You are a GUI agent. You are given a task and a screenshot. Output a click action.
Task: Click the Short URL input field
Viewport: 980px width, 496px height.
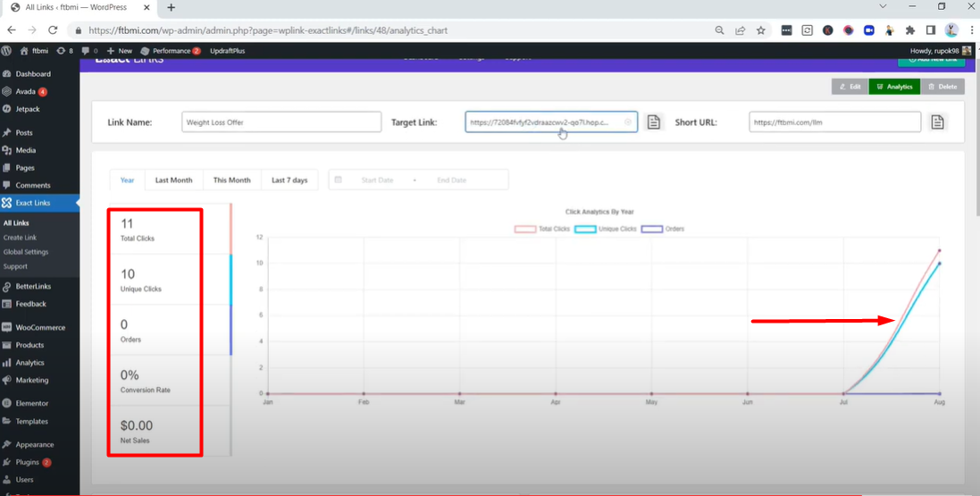(x=835, y=122)
